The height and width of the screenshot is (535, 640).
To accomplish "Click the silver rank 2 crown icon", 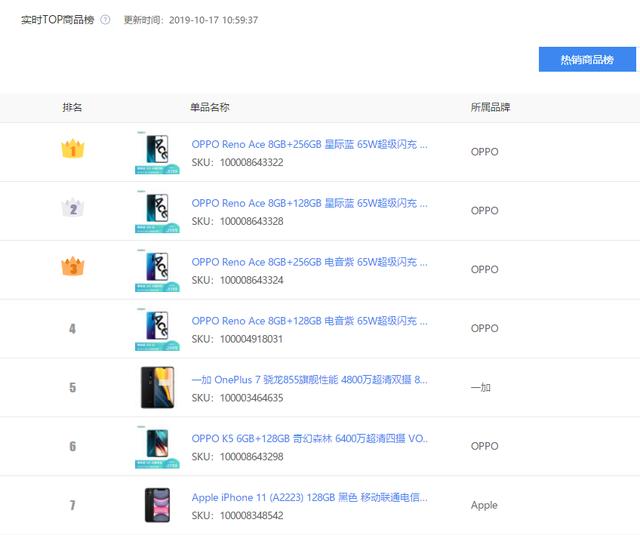I will (72, 209).
